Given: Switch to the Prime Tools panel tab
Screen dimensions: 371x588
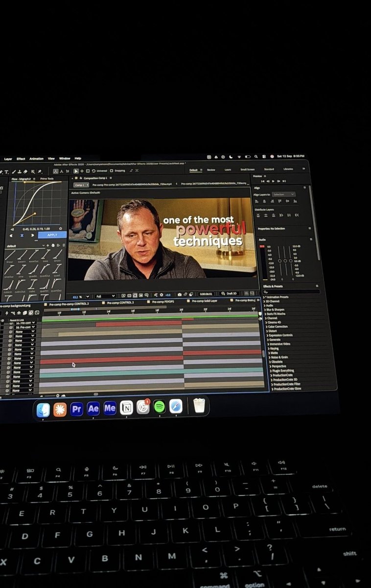Looking at the screenshot, I should 47,178.
